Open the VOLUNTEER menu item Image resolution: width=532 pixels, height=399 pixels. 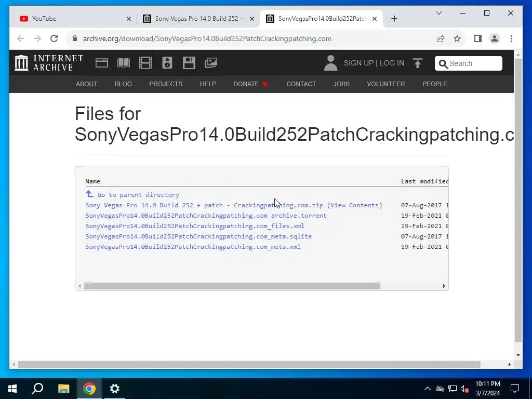click(x=386, y=84)
